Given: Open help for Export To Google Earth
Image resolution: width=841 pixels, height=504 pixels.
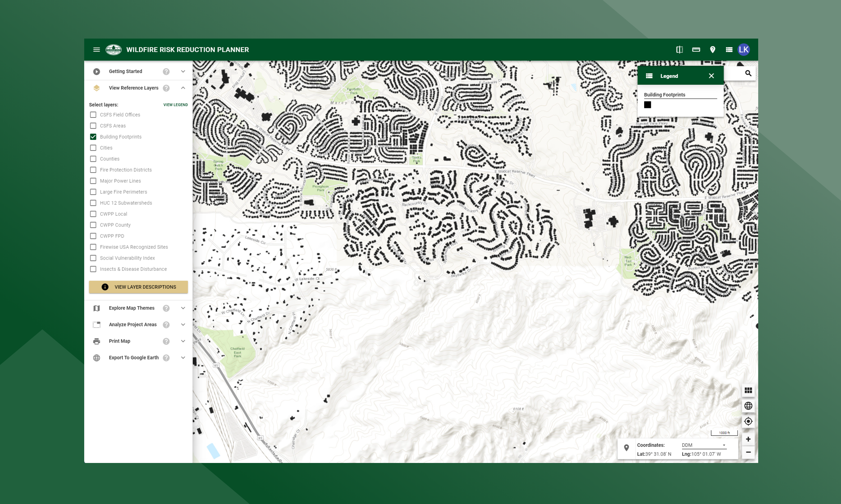Looking at the screenshot, I should (x=166, y=358).
